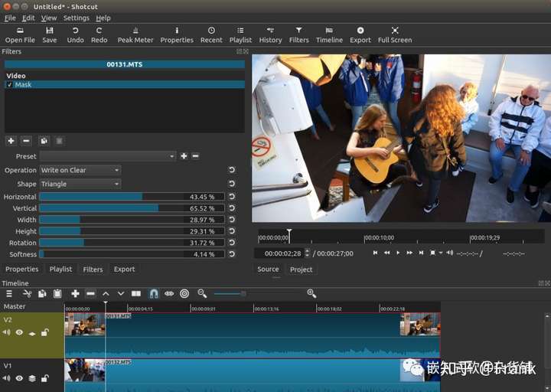
Task: Uncheck the Mask filter checkbox
Action: coord(9,85)
